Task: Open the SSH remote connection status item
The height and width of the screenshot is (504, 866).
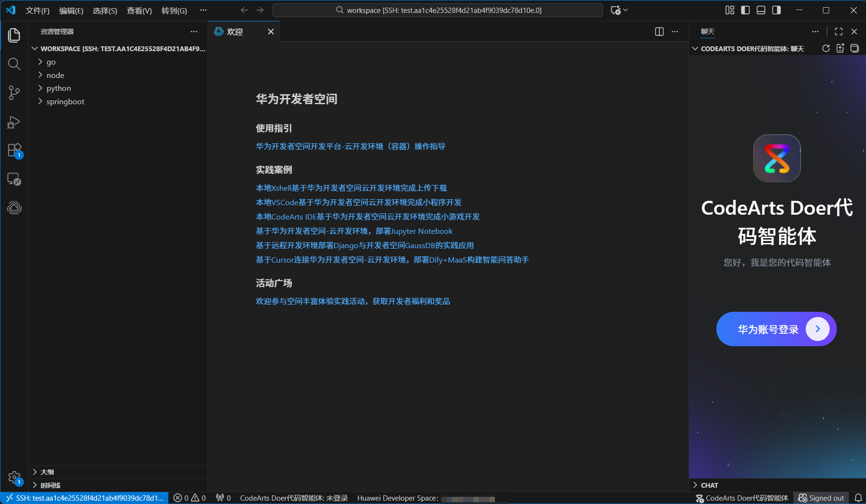Action: coord(85,498)
